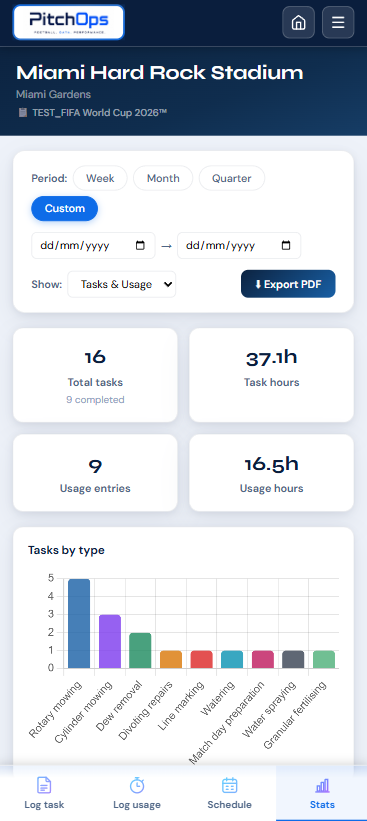
Task: Open the Tasks & Usage show dropdown
Action: coord(121,284)
